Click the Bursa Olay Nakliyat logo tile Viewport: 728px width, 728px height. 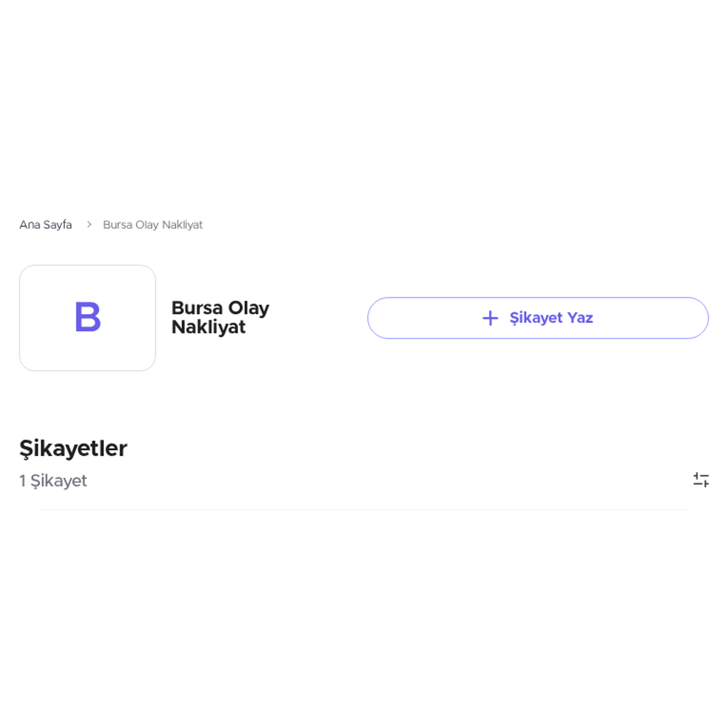(x=87, y=318)
